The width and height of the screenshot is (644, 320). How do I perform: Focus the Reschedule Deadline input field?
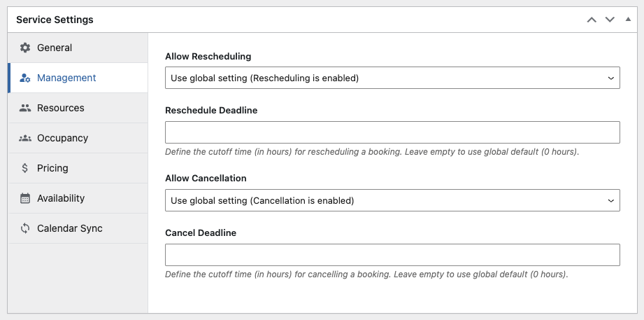392,132
